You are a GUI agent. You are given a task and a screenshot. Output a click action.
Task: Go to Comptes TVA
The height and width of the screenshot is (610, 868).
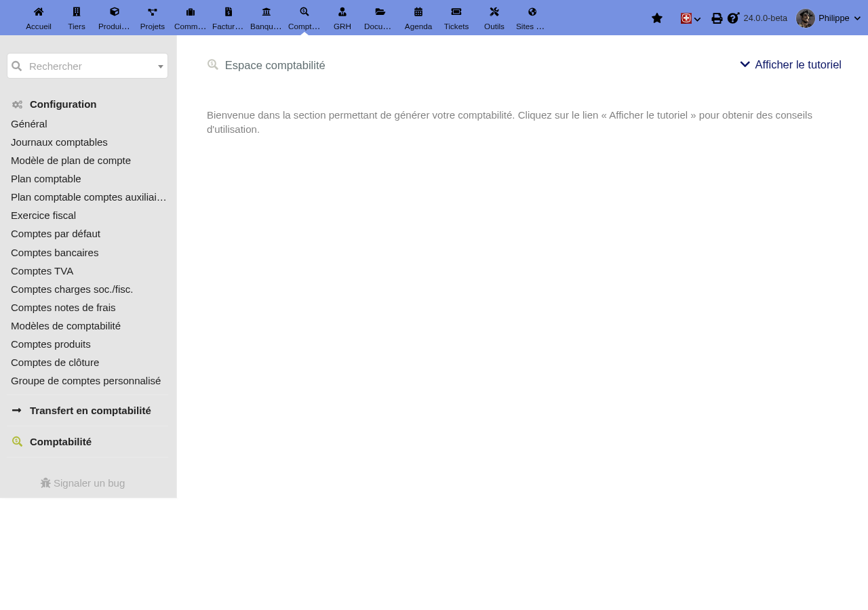pos(42,270)
